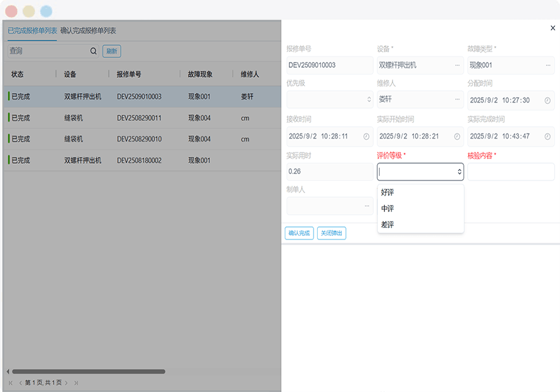
Task: Click the left arrow of horizontal scrollbar
Action: pos(8,371)
